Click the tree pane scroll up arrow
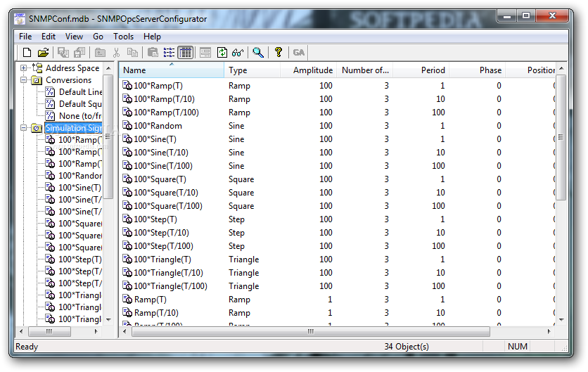Image resolution: width=588 pixels, height=372 pixels. click(109, 68)
